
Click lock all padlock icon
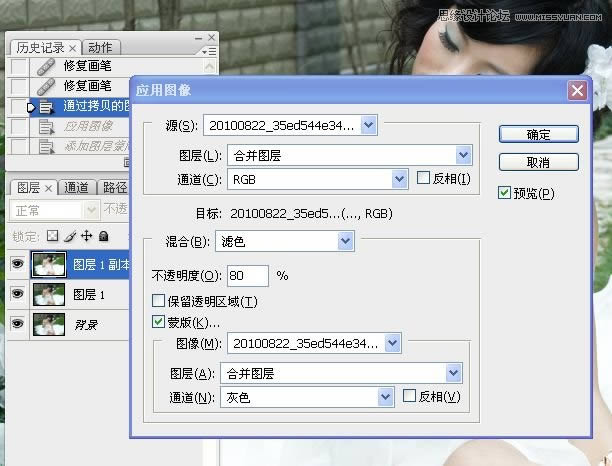102,236
